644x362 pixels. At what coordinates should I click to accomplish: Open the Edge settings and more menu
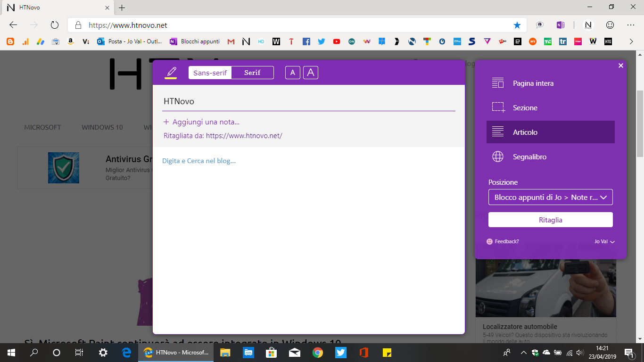pos(631,25)
